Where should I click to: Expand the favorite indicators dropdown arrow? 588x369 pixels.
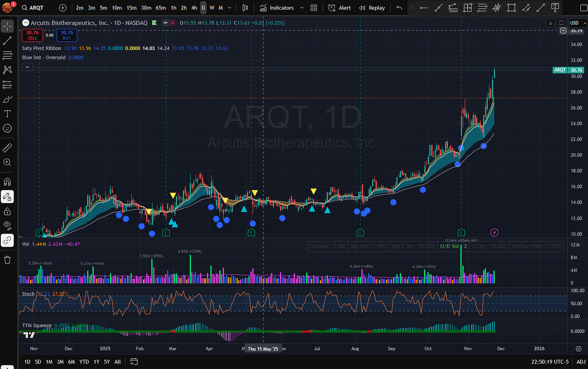[x=302, y=8]
